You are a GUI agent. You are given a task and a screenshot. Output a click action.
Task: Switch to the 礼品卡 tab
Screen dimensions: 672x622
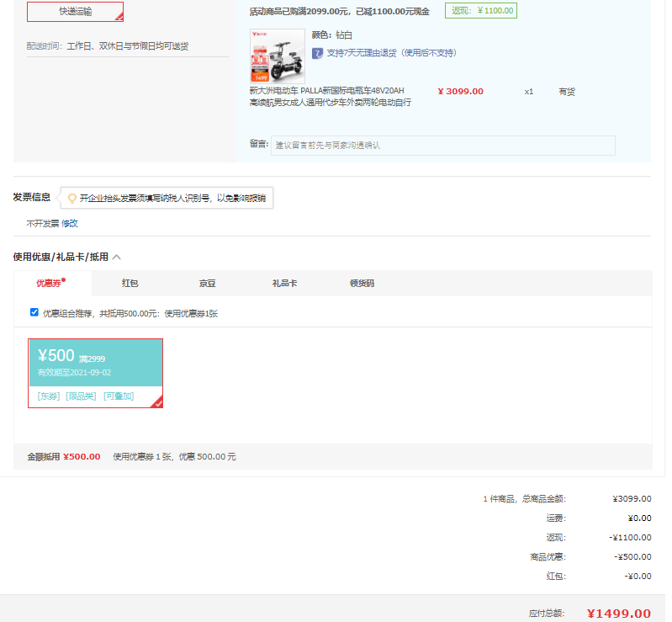coord(284,283)
